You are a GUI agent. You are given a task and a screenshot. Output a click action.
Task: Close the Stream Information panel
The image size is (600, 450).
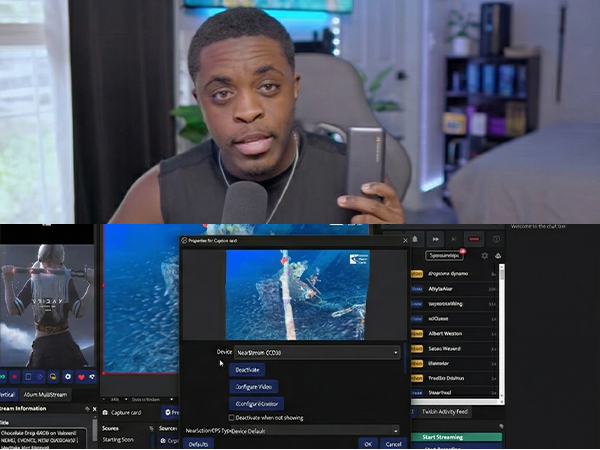pyautogui.click(x=95, y=409)
